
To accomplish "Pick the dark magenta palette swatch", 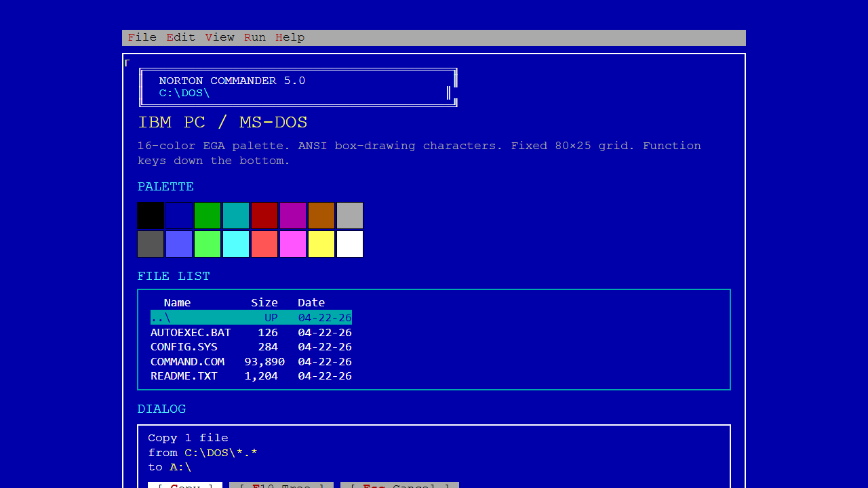I will (x=293, y=216).
